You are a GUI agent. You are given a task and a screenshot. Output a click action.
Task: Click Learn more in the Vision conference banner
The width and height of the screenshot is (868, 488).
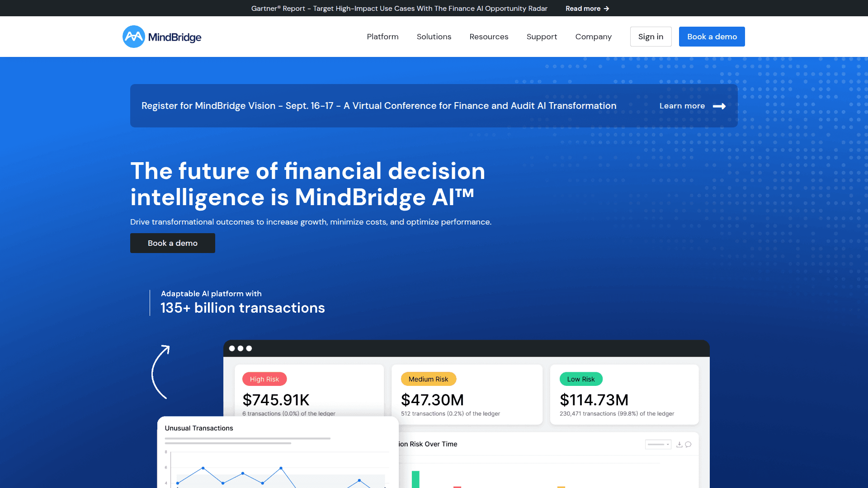pos(682,106)
